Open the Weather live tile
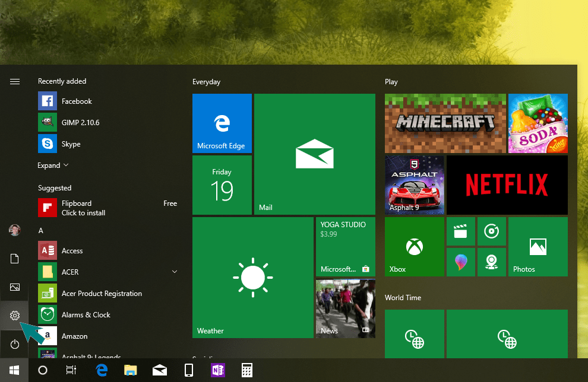The image size is (588, 382). point(252,278)
